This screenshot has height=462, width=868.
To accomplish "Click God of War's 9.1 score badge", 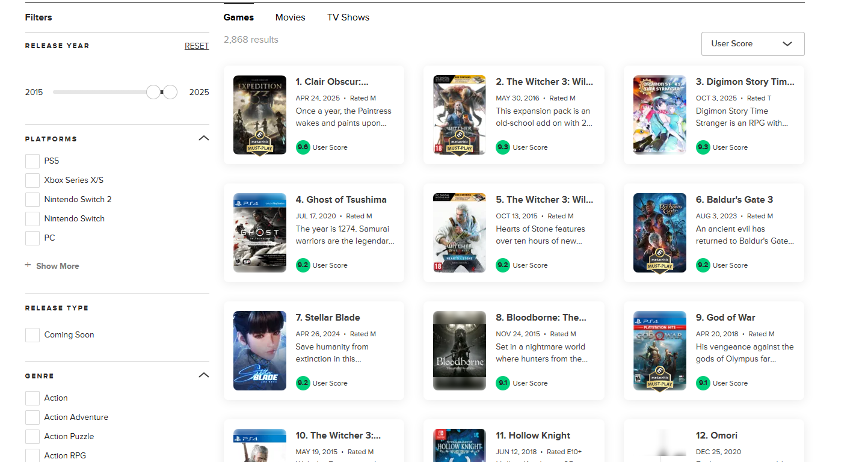I will tap(703, 383).
